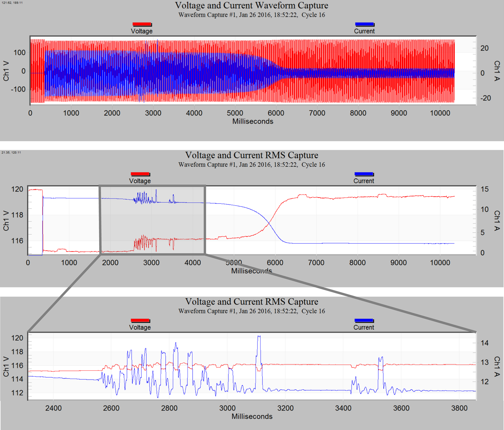This screenshot has width=504, height=430.
Task: Select the Current legend marker on the zoomed chart
Action: coord(363,320)
